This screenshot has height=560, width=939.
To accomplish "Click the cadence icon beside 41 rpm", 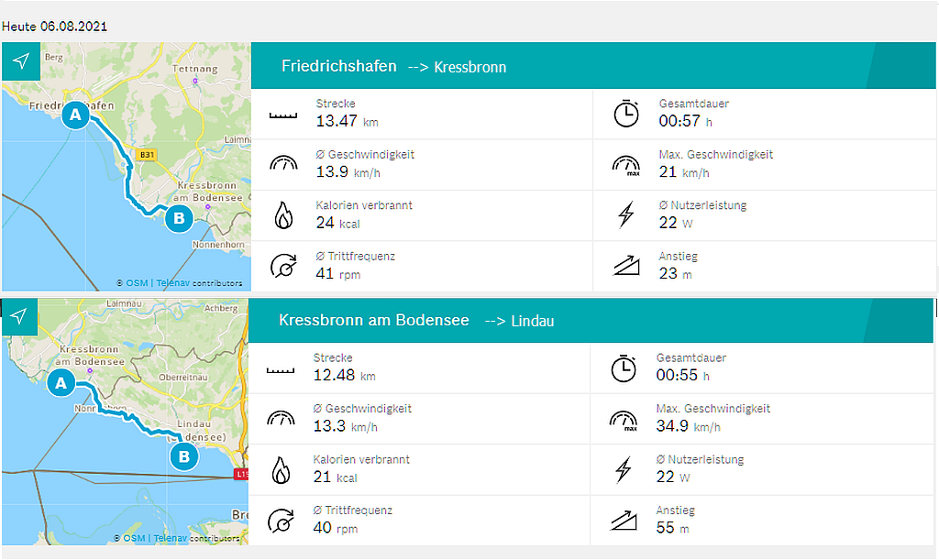I will (283, 267).
